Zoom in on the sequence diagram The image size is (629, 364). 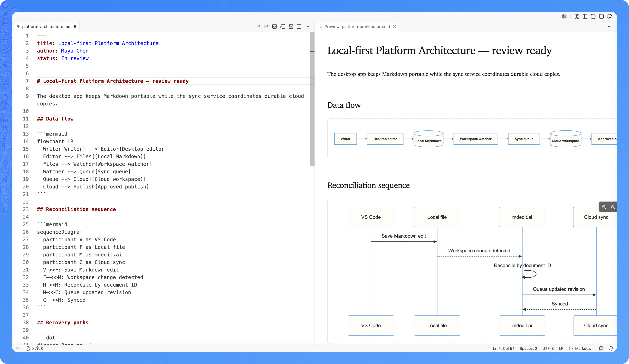tap(604, 207)
